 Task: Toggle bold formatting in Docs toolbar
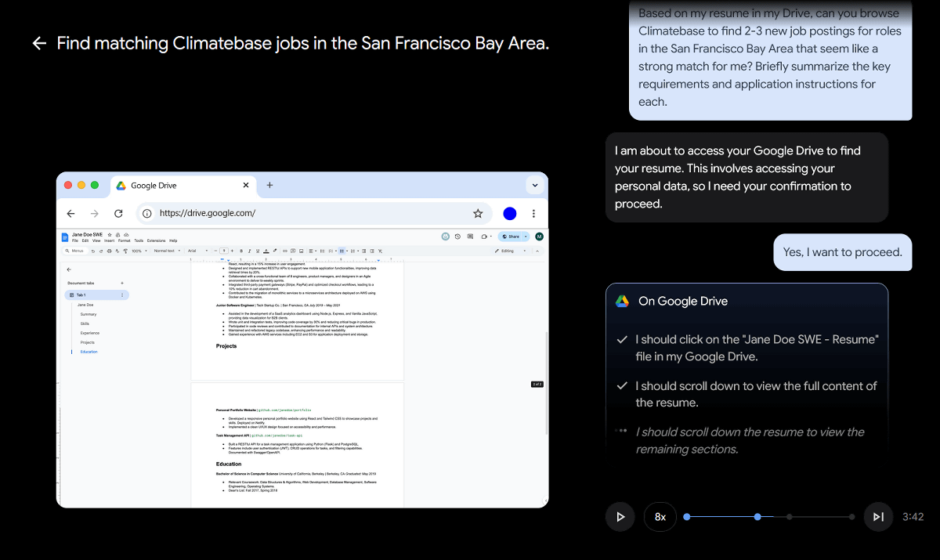(x=241, y=251)
